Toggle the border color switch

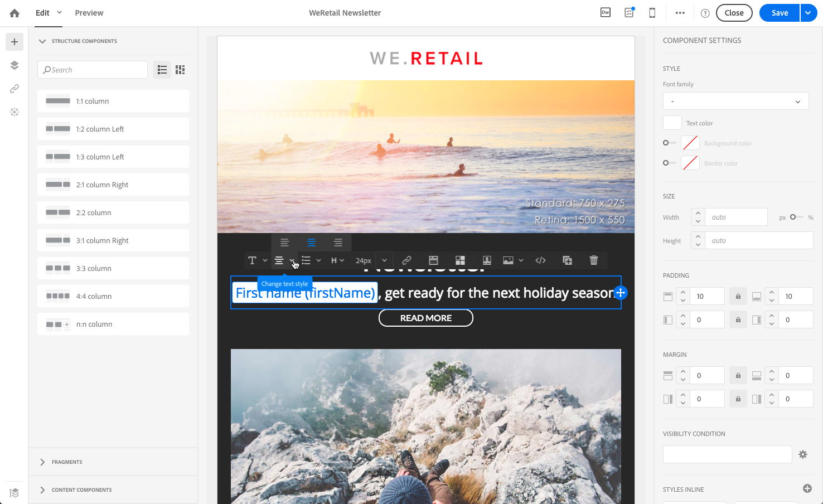(669, 163)
